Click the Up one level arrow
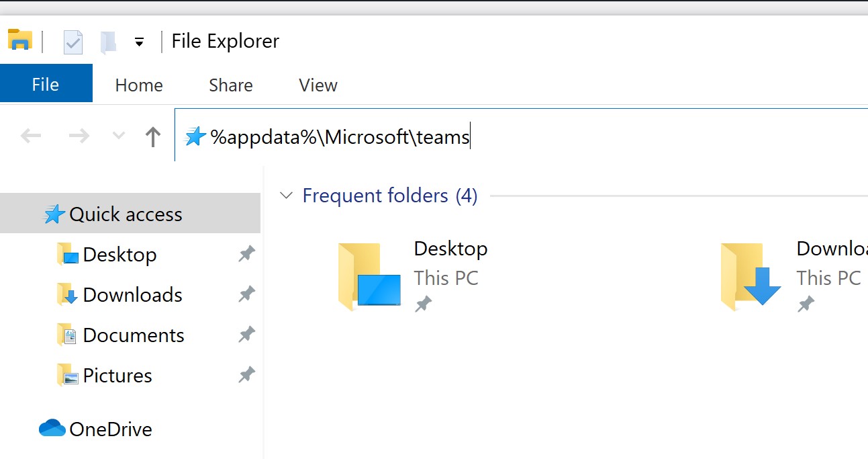868x459 pixels. [x=153, y=137]
